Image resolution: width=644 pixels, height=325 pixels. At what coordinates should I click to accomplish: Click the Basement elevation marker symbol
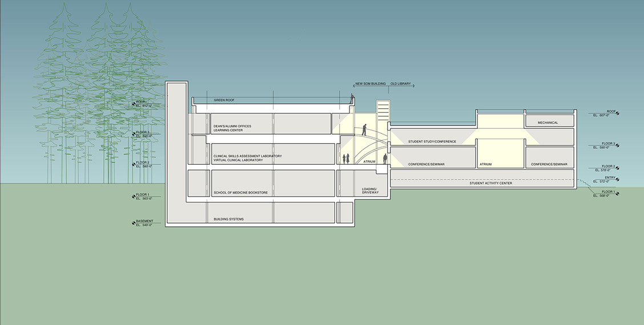[135, 222]
